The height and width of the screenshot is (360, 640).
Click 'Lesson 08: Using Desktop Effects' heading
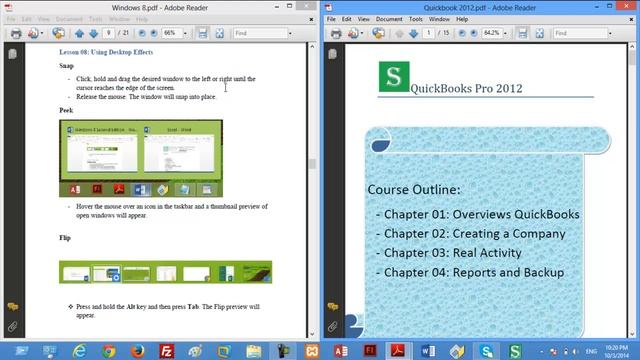[x=106, y=52]
